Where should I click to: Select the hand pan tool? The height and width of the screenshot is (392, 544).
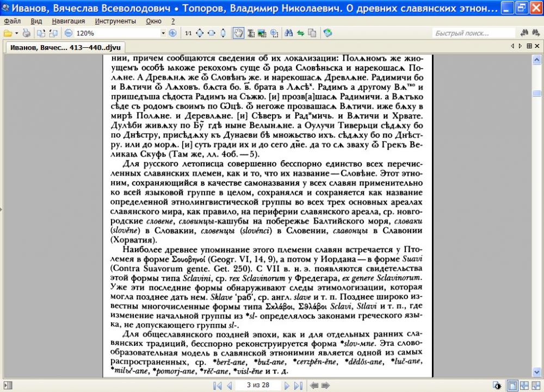[x=238, y=33]
